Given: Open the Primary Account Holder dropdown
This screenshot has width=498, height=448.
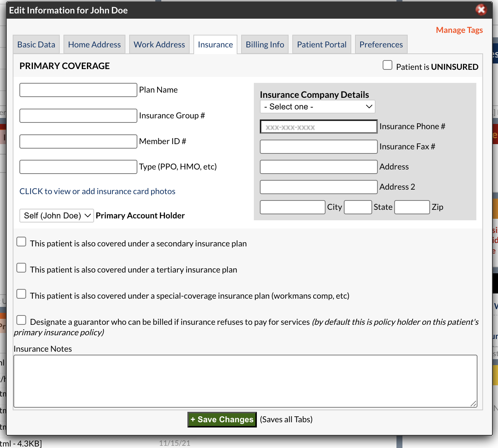Looking at the screenshot, I should click(x=56, y=215).
